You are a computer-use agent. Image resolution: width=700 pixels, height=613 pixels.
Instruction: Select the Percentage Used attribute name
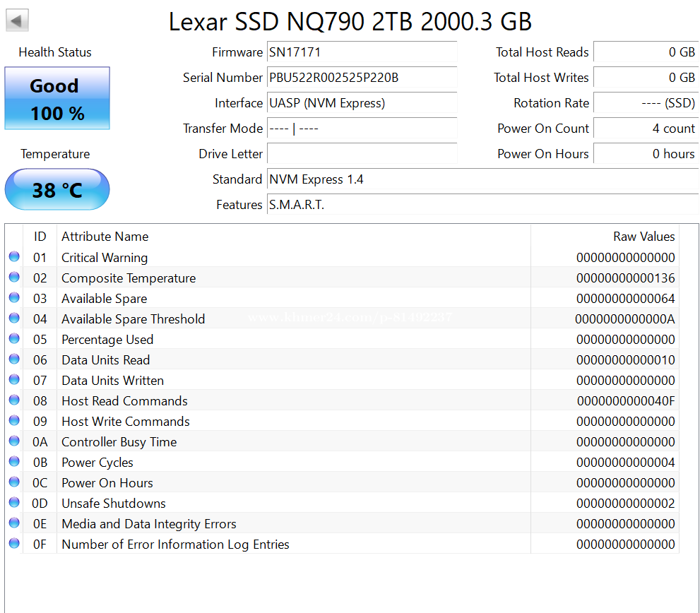click(x=107, y=340)
